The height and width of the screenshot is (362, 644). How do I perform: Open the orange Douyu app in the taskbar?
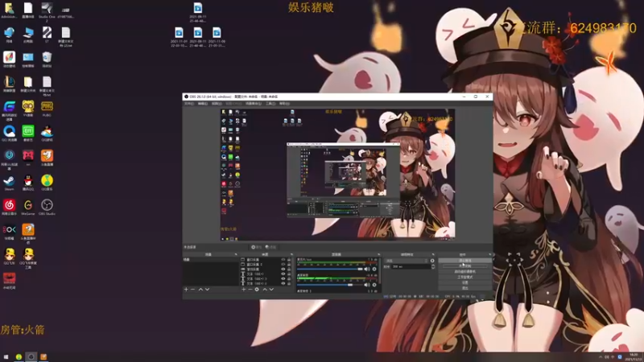coord(43,357)
